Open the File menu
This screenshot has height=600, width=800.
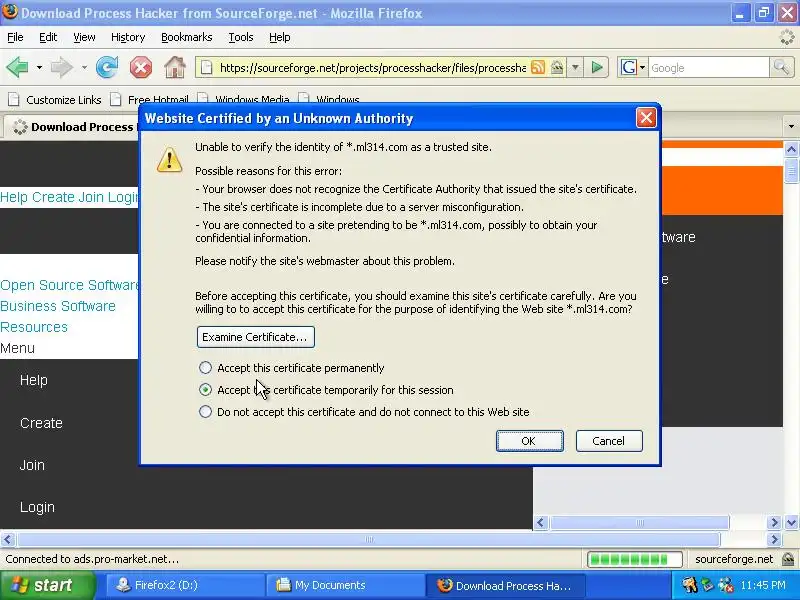click(15, 37)
